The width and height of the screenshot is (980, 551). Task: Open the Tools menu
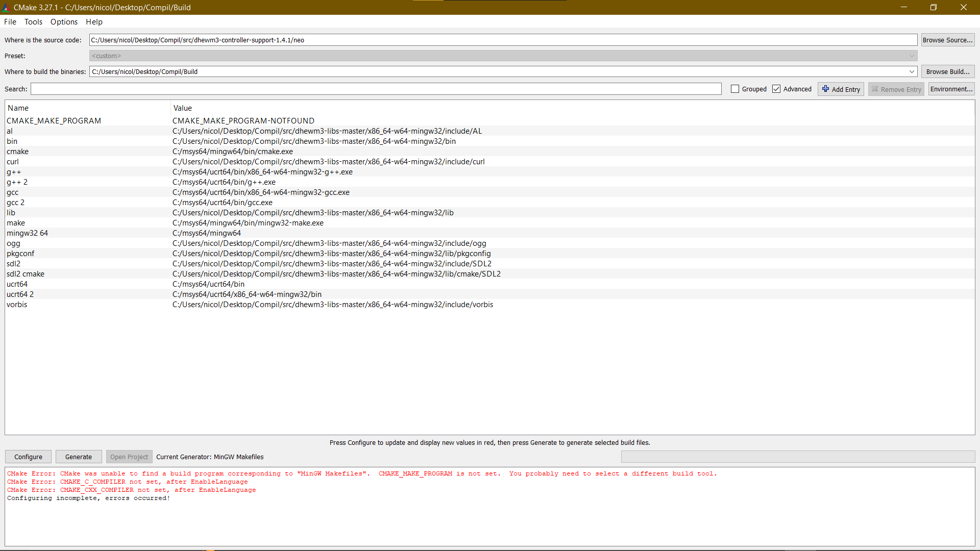33,22
